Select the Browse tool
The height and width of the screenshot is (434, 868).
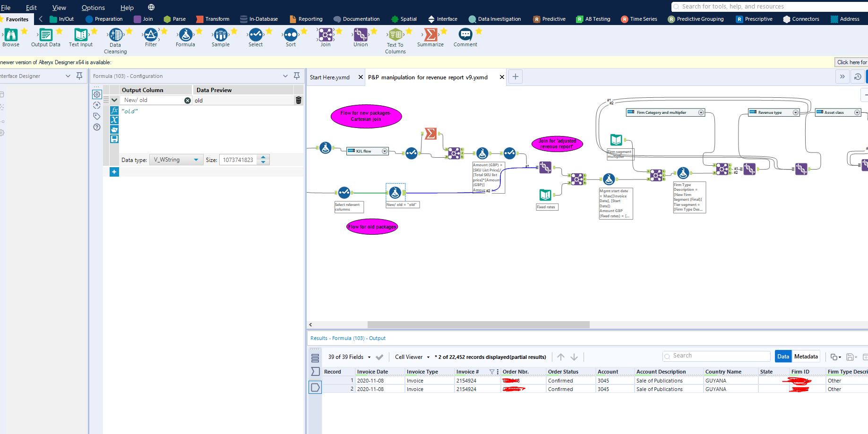click(x=10, y=35)
